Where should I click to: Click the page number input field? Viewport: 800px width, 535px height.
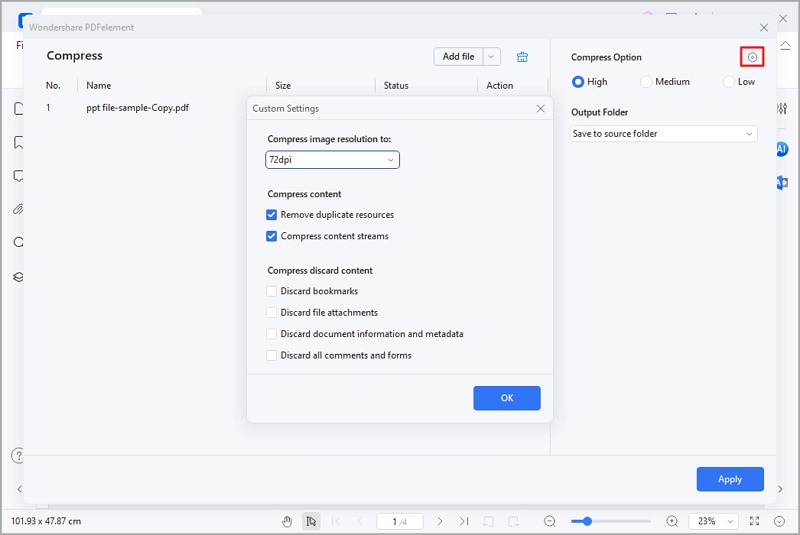click(399, 521)
